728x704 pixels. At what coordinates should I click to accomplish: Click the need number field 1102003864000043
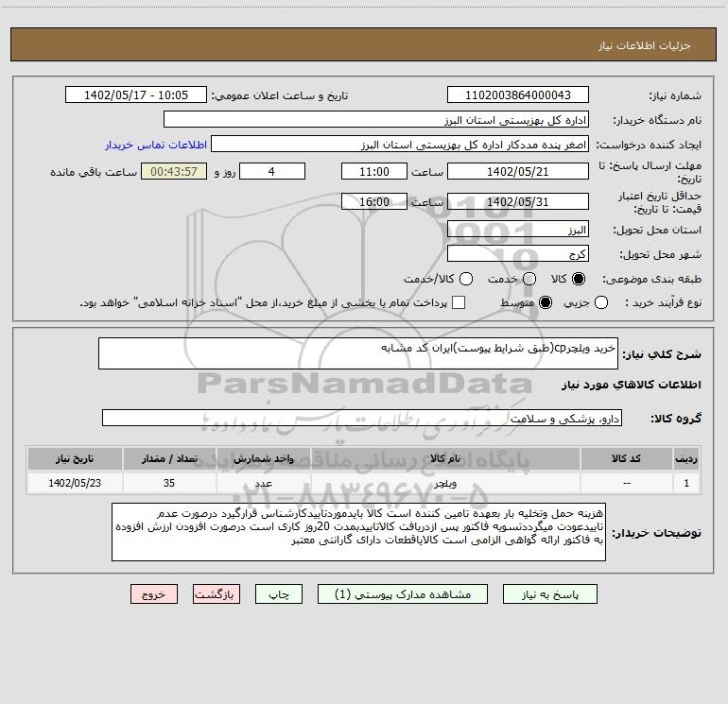tap(518, 95)
